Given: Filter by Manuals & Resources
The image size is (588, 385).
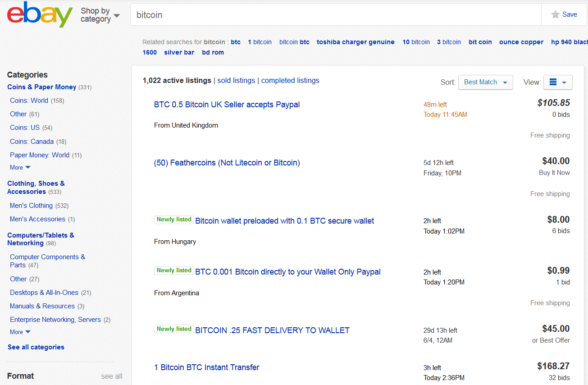Looking at the screenshot, I should point(42,306).
